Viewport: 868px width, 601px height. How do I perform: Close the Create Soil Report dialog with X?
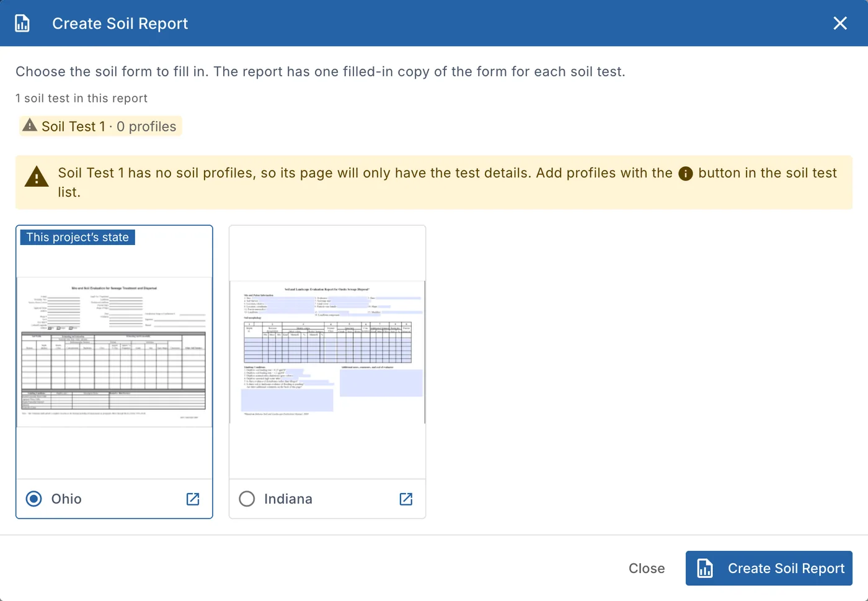click(840, 24)
